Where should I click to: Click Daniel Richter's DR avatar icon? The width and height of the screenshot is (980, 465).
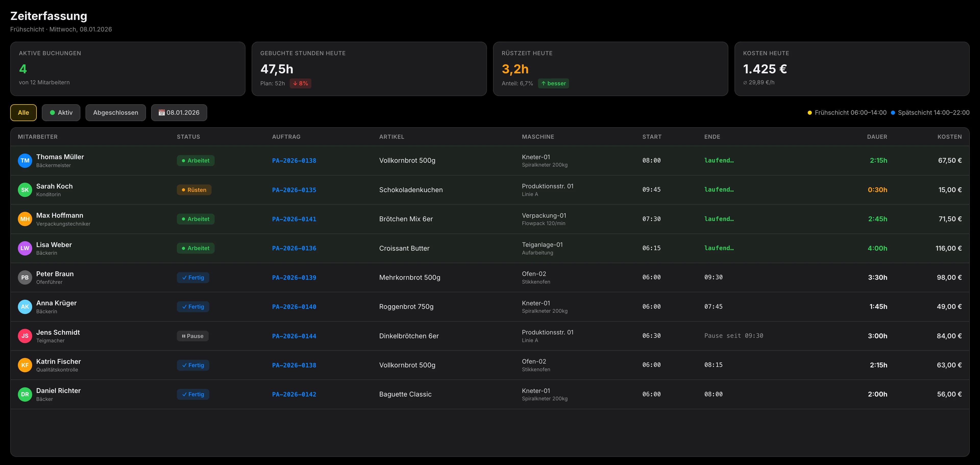pos(25,394)
